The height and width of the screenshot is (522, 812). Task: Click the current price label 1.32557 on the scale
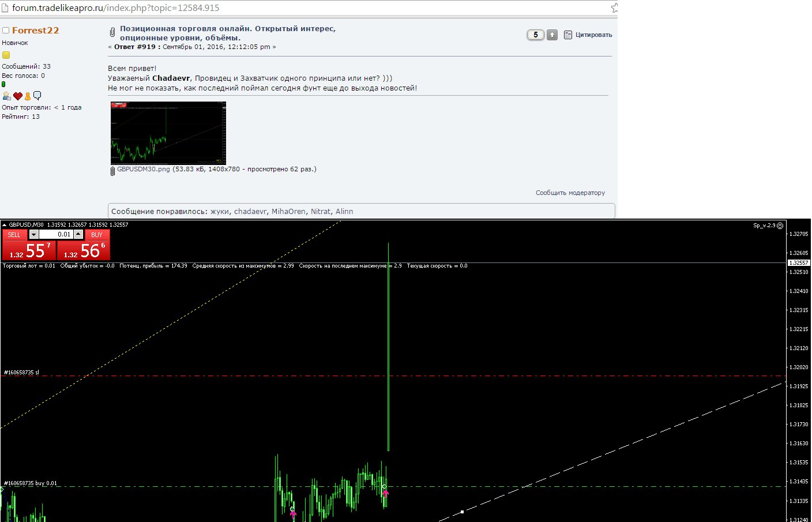(799, 263)
